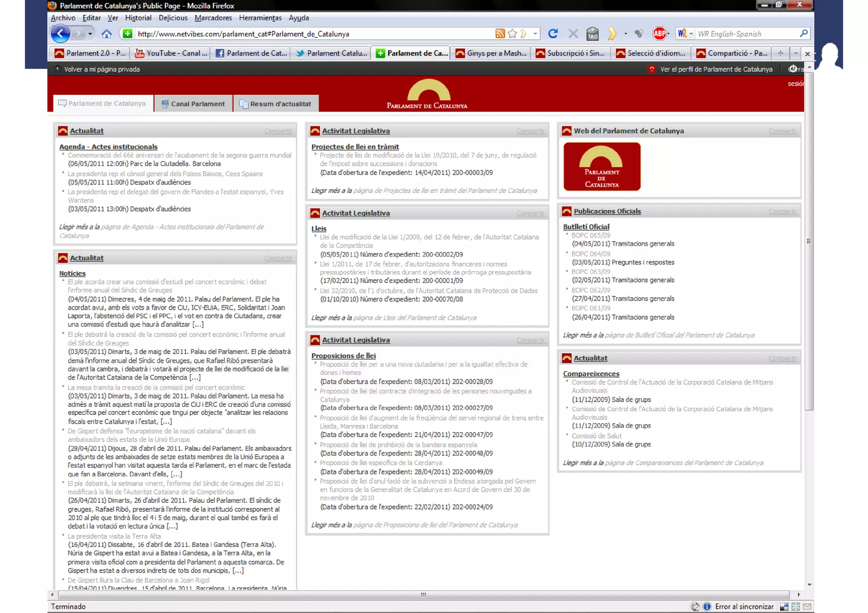The image size is (868, 613).
Task: Select the Resum d'actualitat page tab
Action: 275,104
